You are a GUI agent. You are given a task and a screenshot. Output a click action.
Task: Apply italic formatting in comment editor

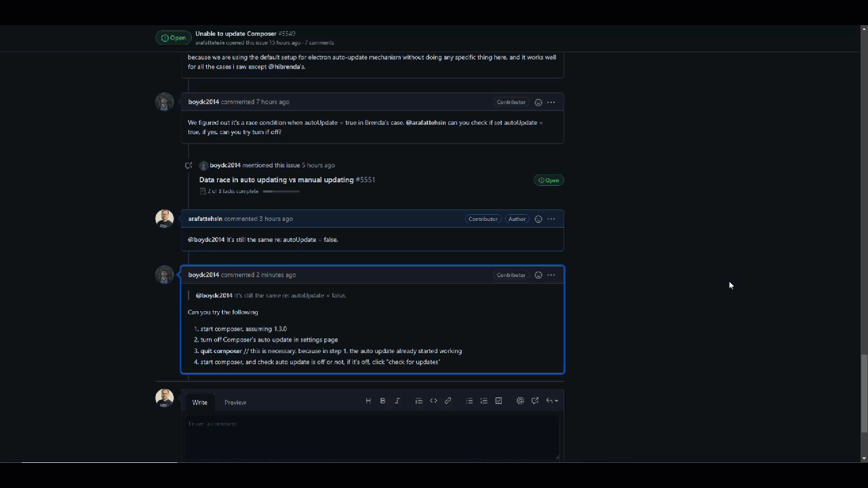397,401
